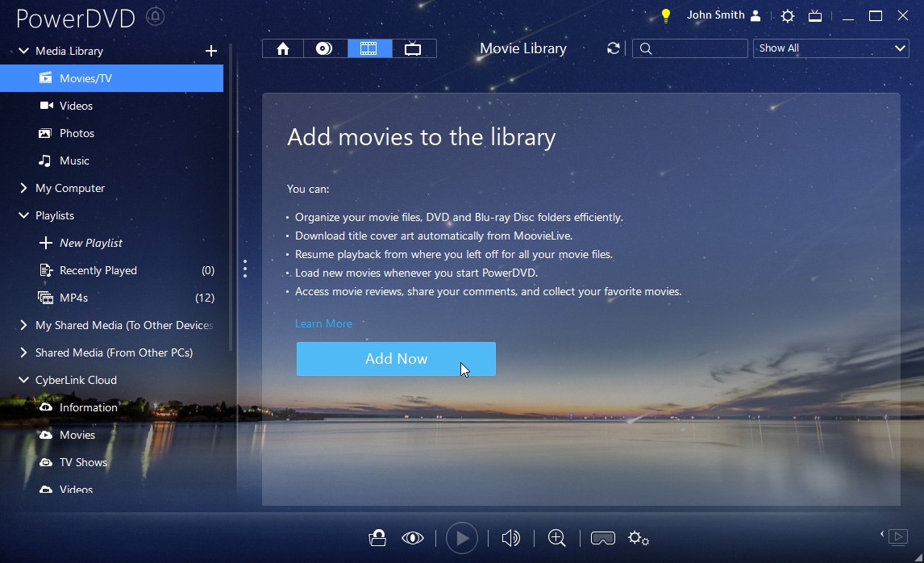
Task: Expand Shared Media (From Other PCs)
Action: (23, 352)
